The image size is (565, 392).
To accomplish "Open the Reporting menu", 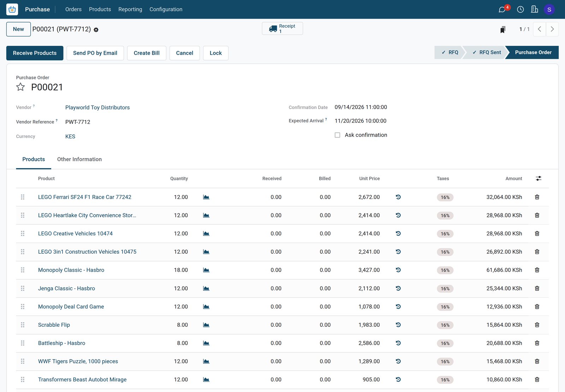I will [130, 10].
